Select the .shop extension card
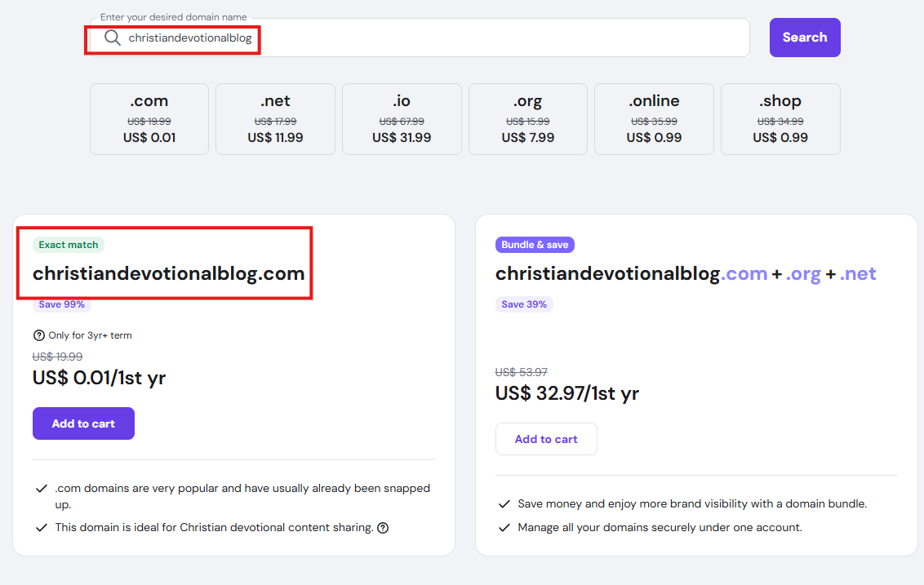This screenshot has height=585, width=924. click(x=780, y=119)
